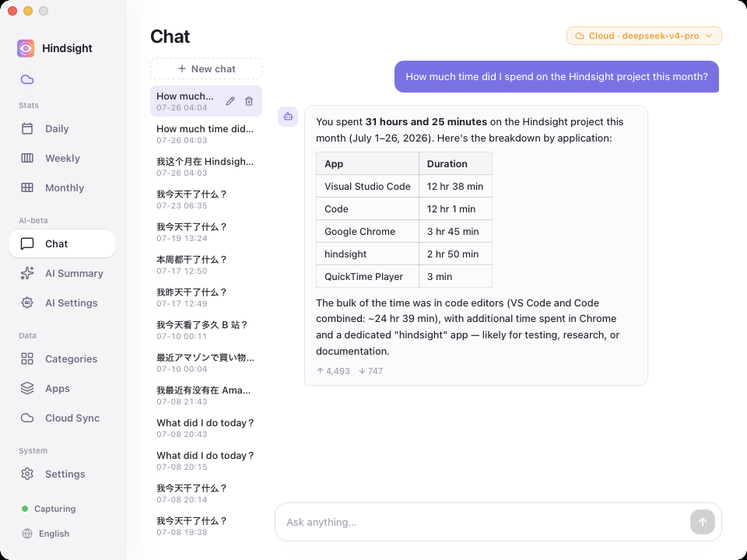Viewport: 747px width, 560px height.
Task: Open chat '我今天干了什么？' dated 07-08 19:38
Action: tap(205, 526)
